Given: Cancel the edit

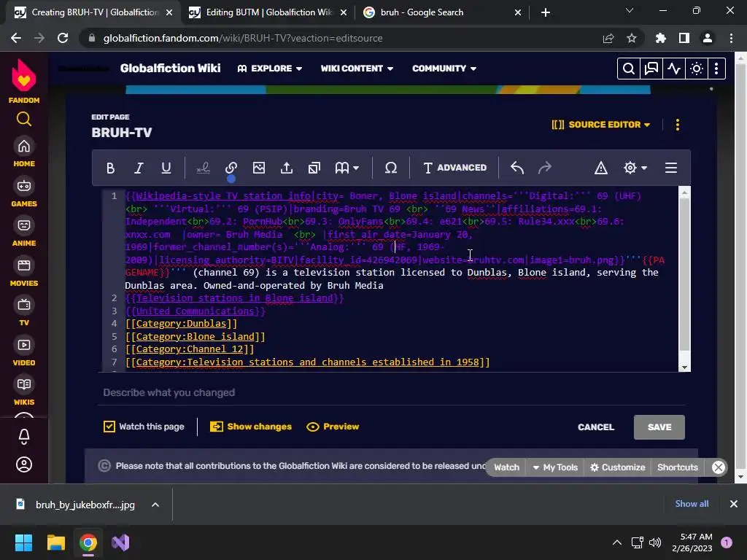Looking at the screenshot, I should tap(595, 427).
